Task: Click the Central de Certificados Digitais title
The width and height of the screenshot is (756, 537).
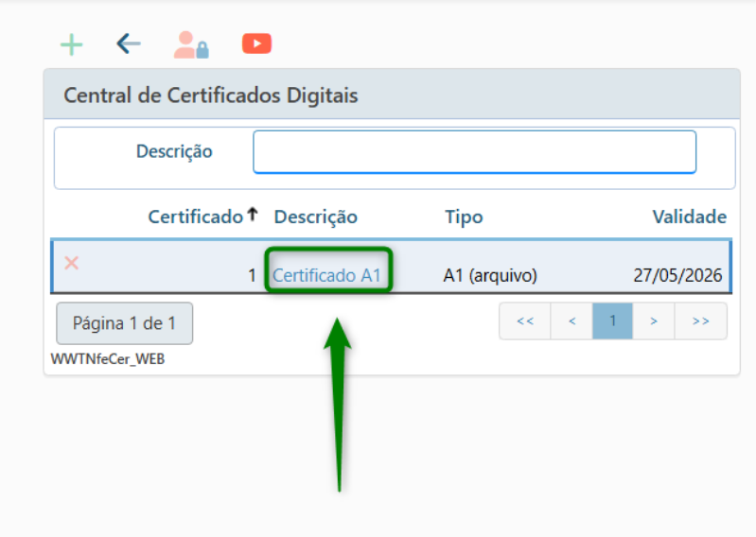Action: pos(210,95)
